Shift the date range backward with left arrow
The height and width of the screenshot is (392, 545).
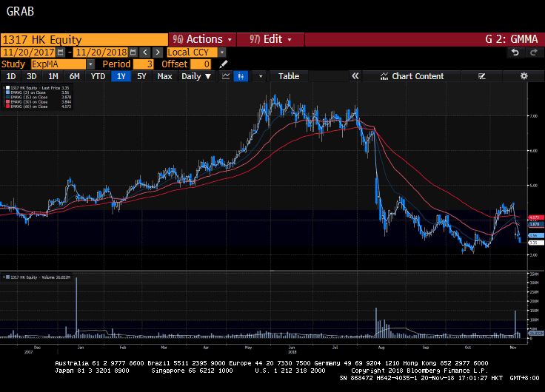(145, 53)
